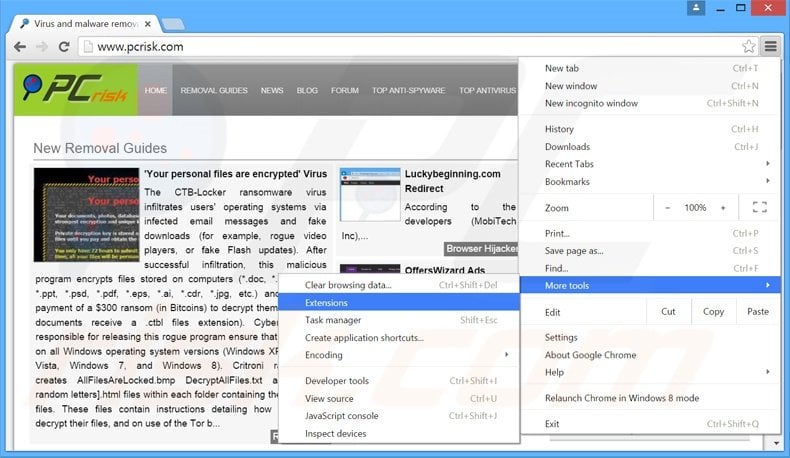Click the forward navigation arrow

tap(42, 47)
